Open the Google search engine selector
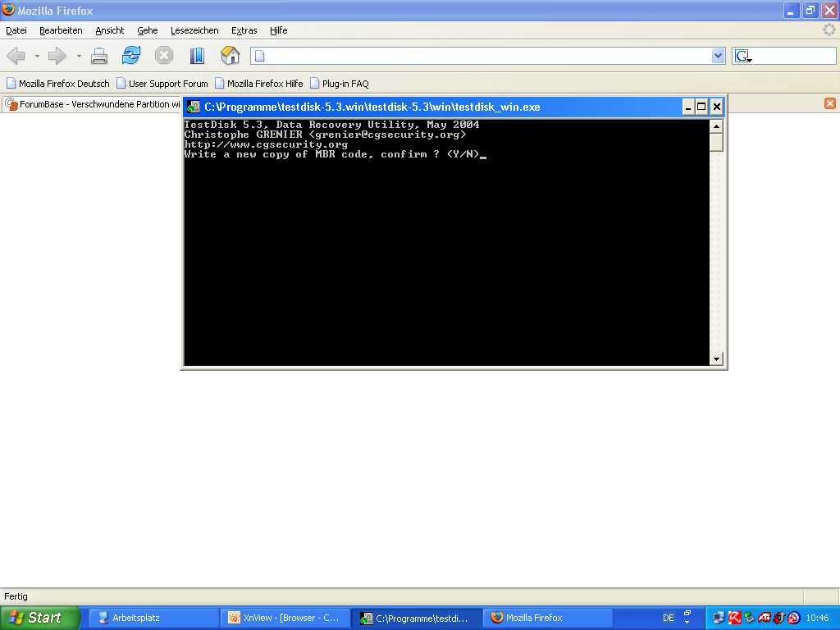This screenshot has width=840, height=630. coord(743,57)
